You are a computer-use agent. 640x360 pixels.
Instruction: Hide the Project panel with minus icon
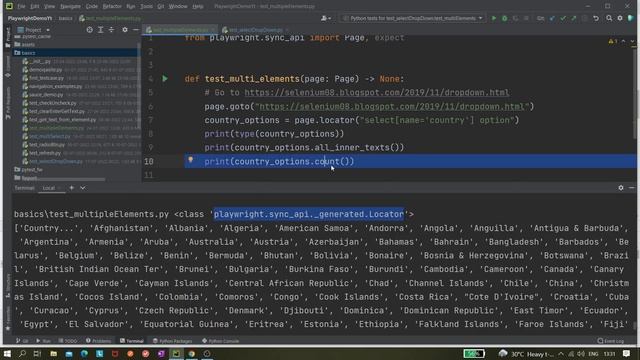click(136, 30)
